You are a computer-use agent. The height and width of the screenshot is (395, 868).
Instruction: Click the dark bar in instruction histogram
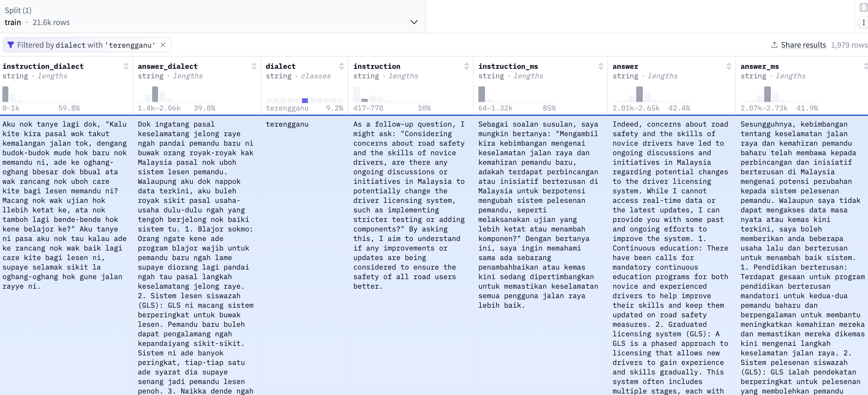365,100
